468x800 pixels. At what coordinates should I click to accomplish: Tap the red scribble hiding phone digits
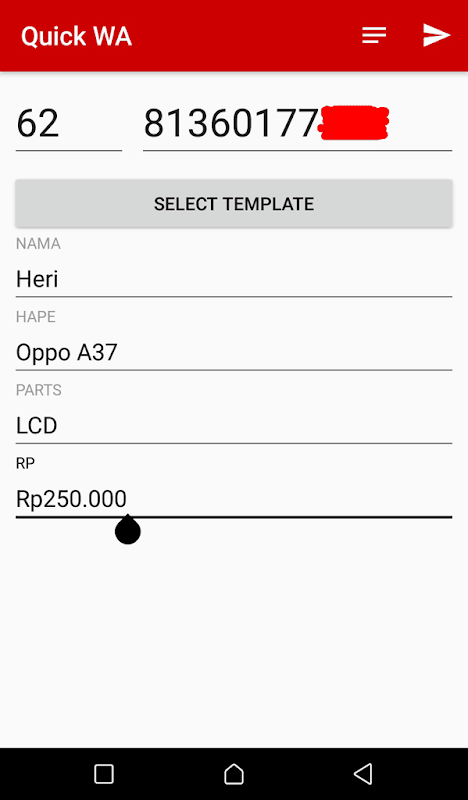[x=354, y=123]
